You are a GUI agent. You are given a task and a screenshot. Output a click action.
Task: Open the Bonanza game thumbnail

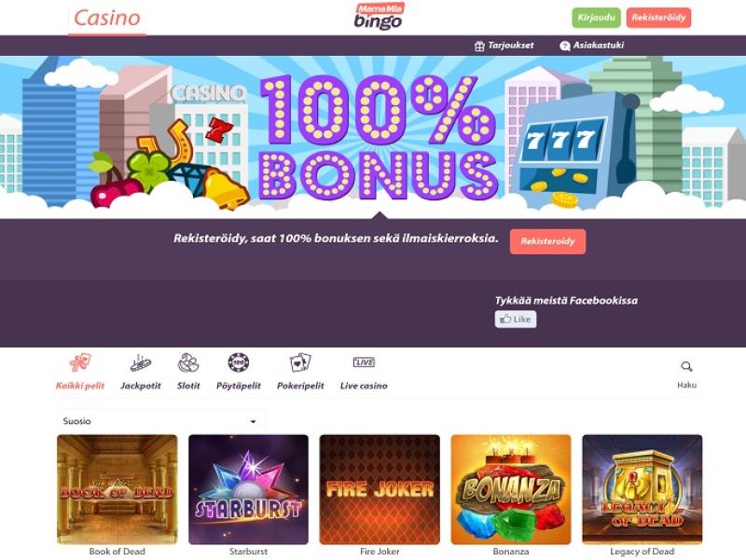pos(511,489)
